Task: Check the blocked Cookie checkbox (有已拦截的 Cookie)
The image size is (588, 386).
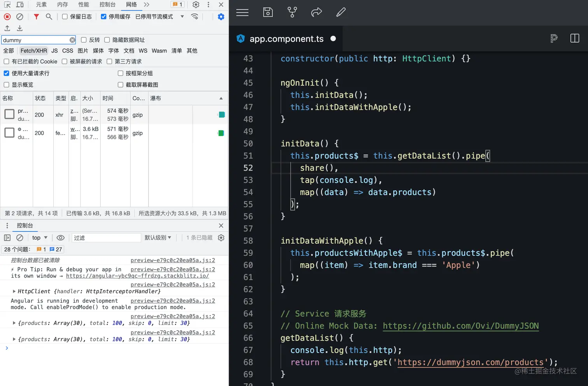Action: tap(6, 61)
